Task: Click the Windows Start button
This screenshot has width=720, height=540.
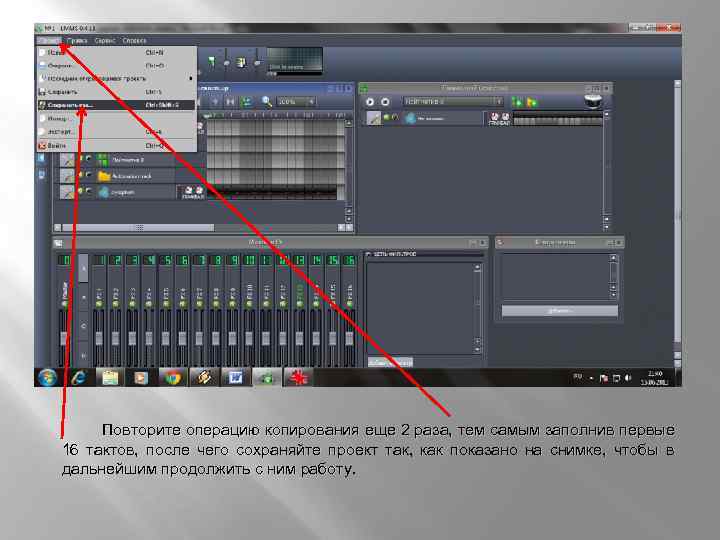Action: pyautogui.click(x=47, y=377)
